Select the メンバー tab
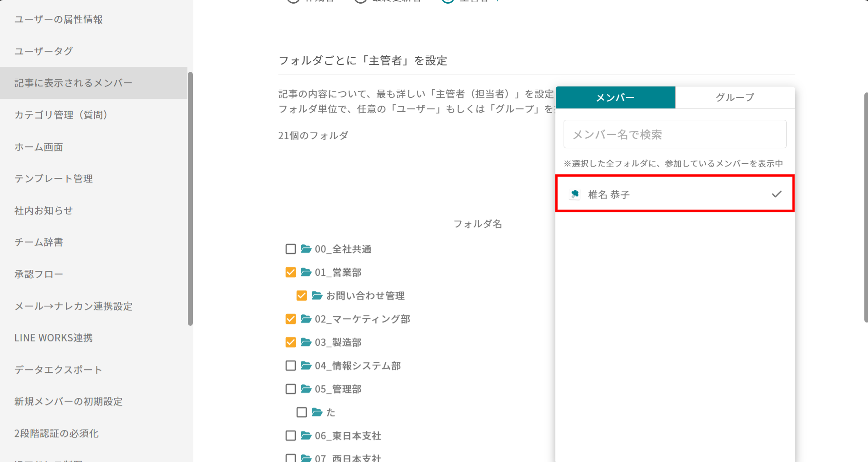The height and width of the screenshot is (462, 868). [615, 97]
